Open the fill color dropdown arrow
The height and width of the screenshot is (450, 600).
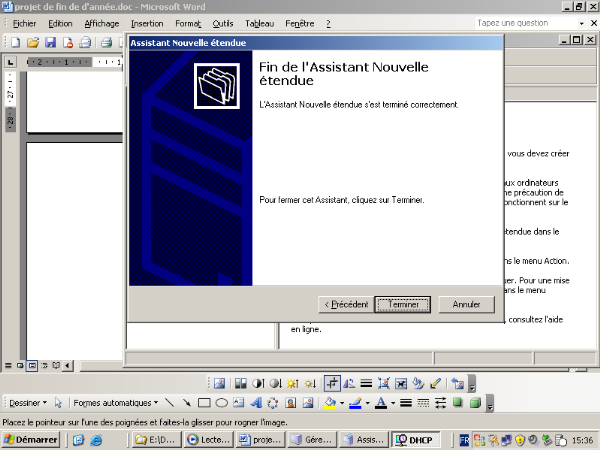click(x=342, y=403)
